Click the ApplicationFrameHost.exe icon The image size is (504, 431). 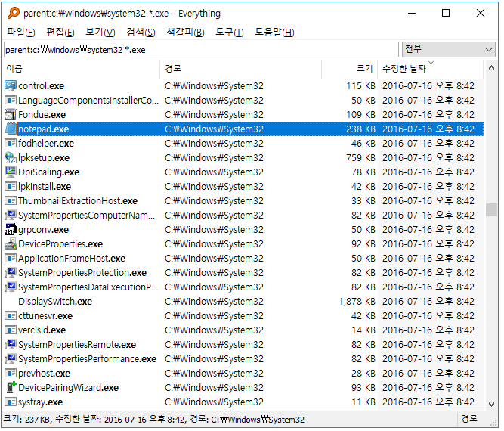coord(11,259)
